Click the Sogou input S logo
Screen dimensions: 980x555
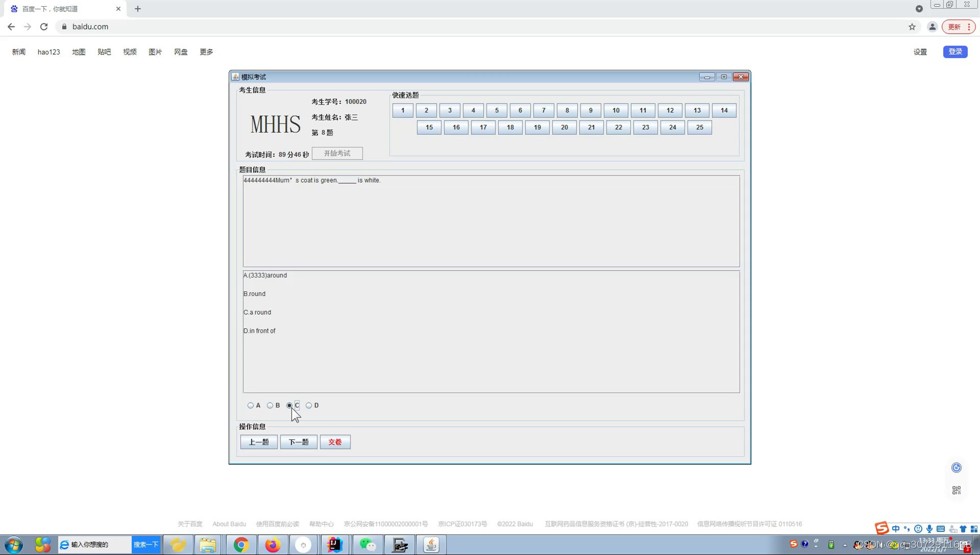[881, 528]
